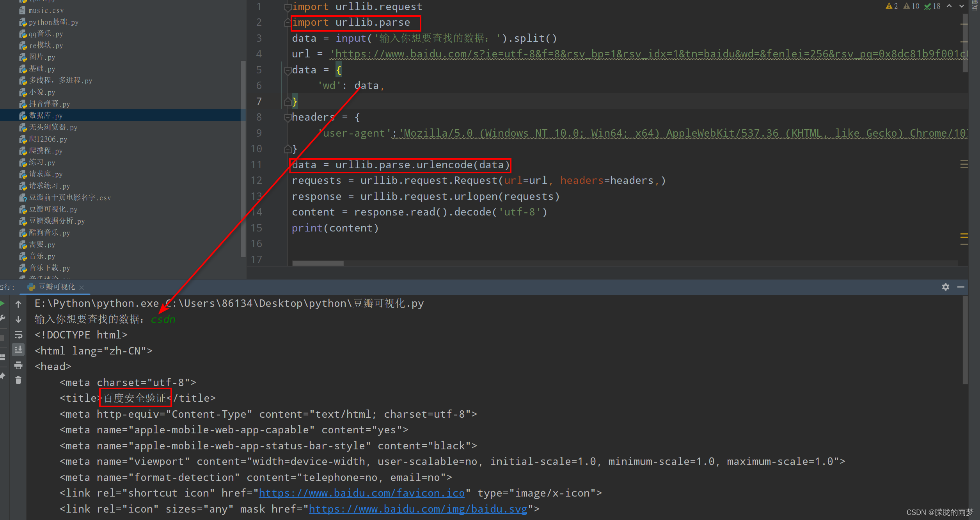Image resolution: width=980 pixels, height=520 pixels.
Task: Open 无头浏览器.py file
Action: click(x=53, y=128)
